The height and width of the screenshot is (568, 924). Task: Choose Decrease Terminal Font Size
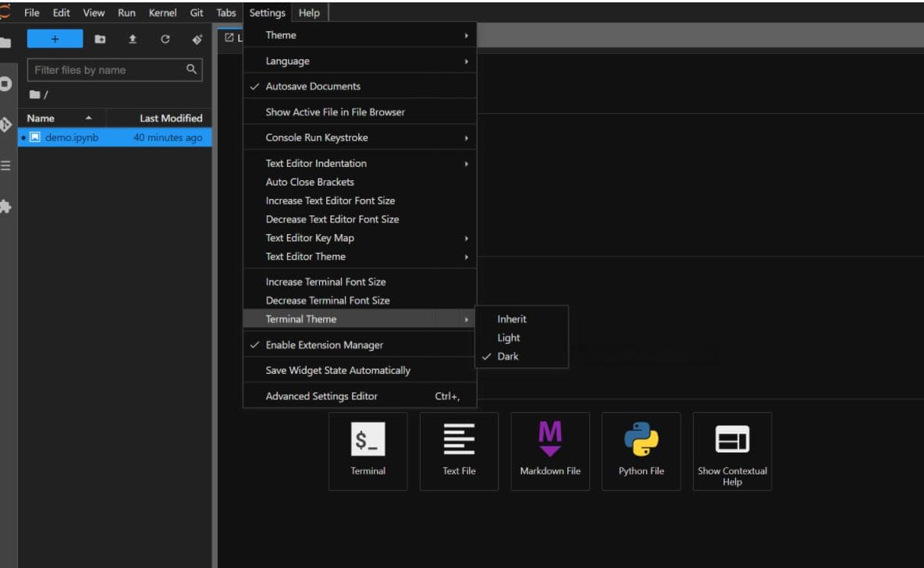coord(360,300)
